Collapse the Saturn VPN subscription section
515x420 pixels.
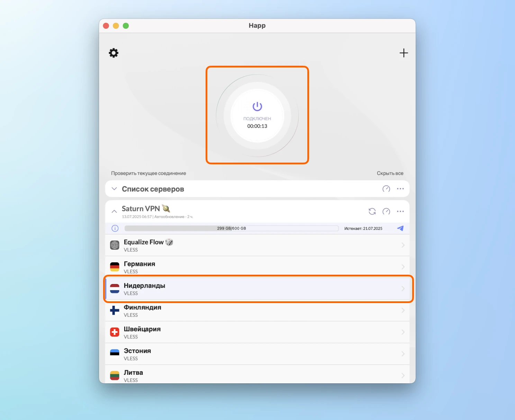(114, 211)
